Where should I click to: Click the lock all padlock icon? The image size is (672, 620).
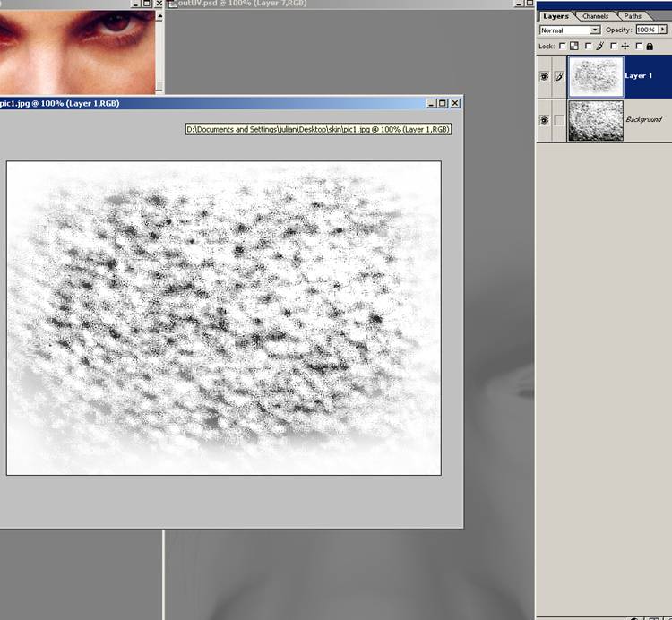coord(648,46)
